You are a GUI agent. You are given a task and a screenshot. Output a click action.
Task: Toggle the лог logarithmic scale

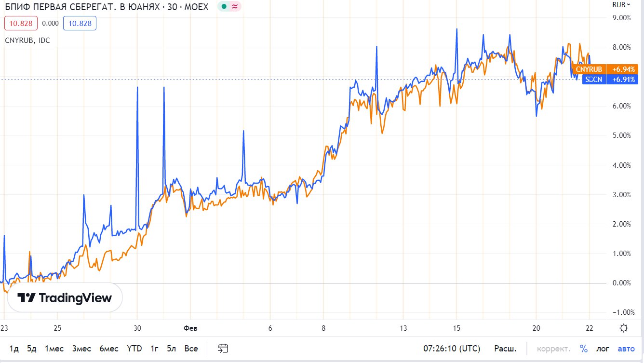[x=603, y=348]
